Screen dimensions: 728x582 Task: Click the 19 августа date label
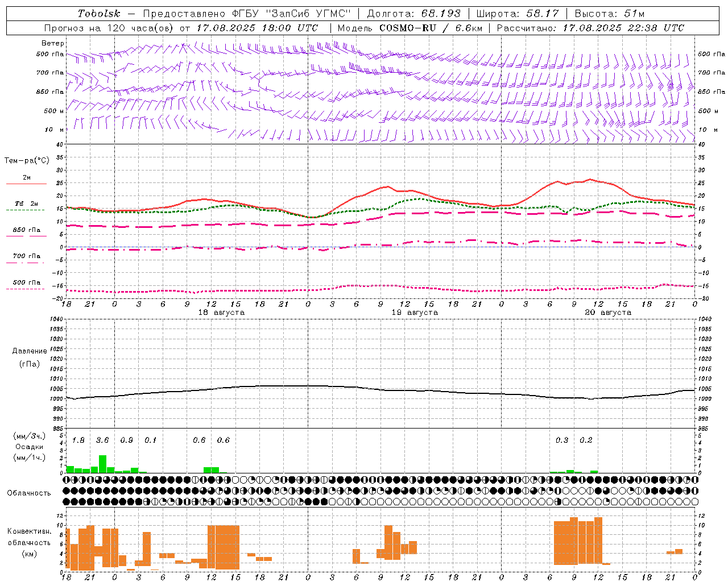(x=415, y=313)
